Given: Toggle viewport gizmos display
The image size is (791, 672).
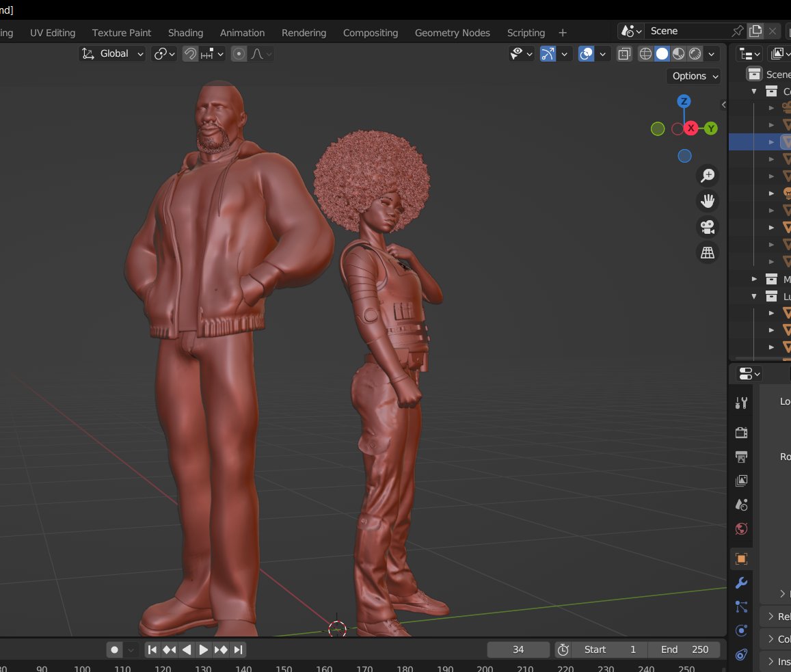Looking at the screenshot, I should [548, 54].
